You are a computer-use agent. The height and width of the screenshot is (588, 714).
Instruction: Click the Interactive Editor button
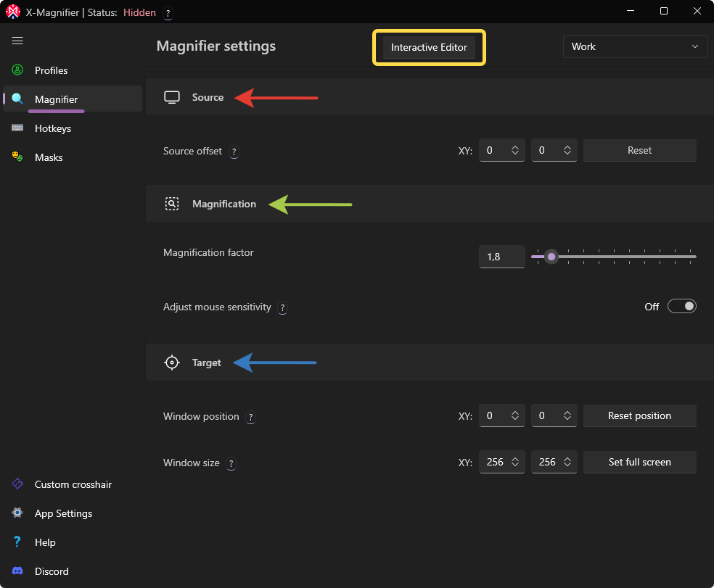[429, 47]
